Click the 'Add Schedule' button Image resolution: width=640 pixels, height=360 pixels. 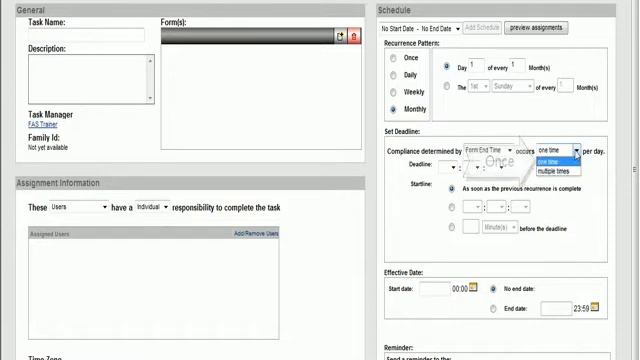tap(482, 28)
